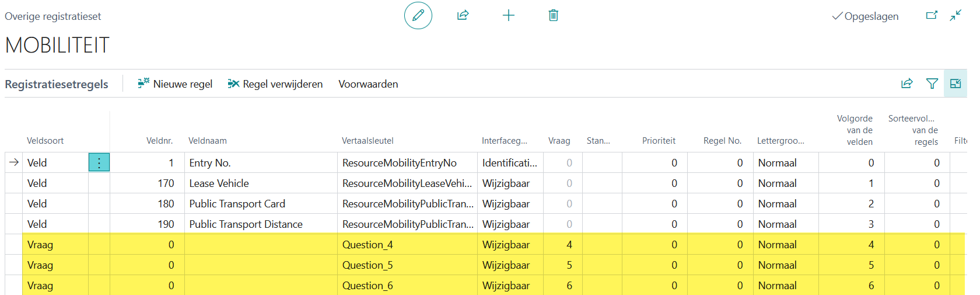Click the trash delete icon
980x295 pixels.
553,16
